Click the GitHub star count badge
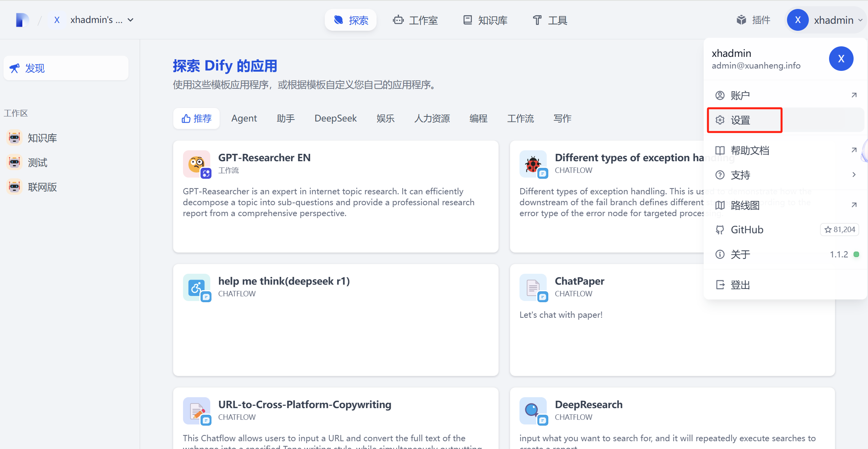The image size is (868, 449). 840,230
